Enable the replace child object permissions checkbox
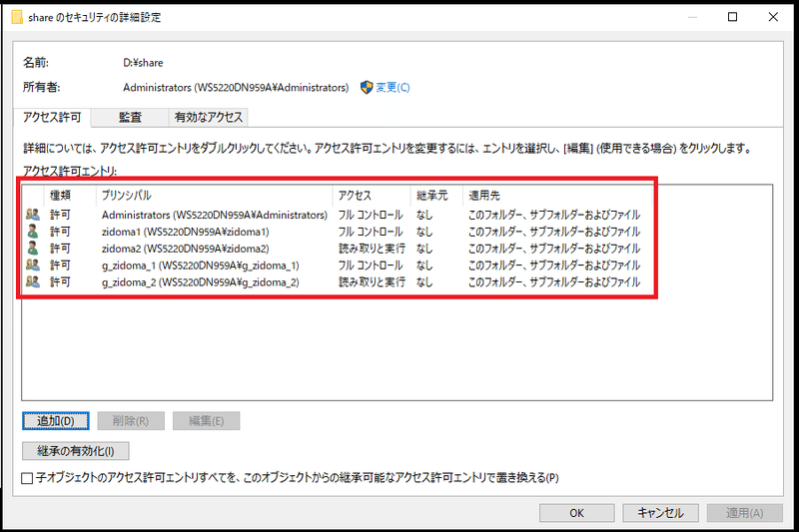Viewport: 799px width, 532px height. 27,478
